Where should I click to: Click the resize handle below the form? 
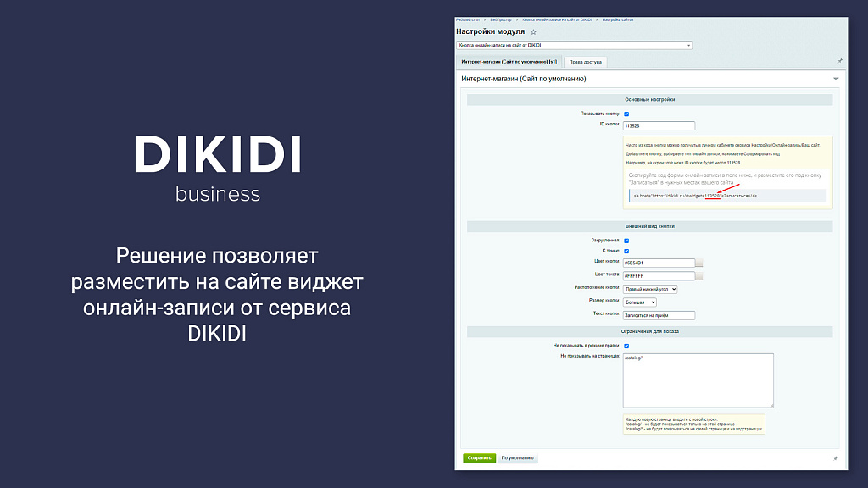[x=836, y=457]
